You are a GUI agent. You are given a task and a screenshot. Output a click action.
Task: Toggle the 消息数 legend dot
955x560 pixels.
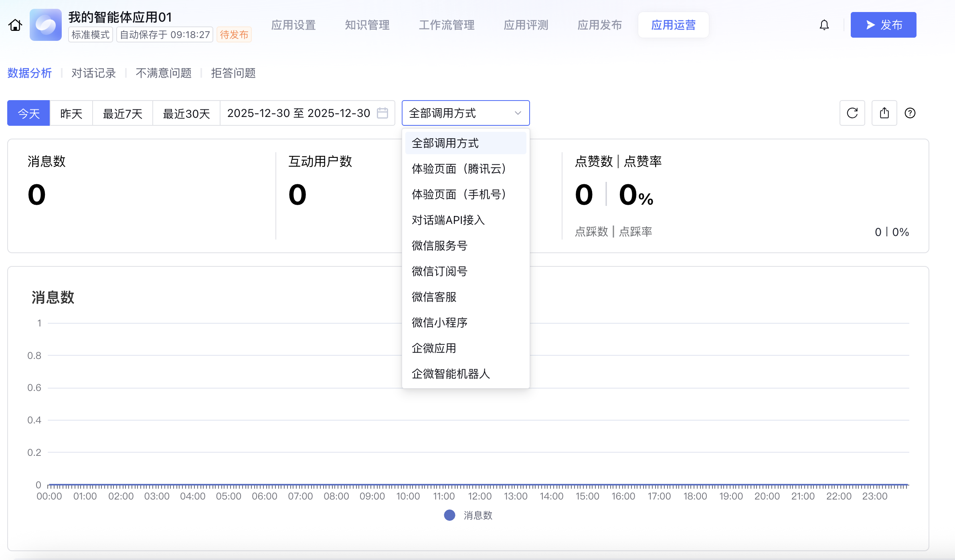click(449, 515)
